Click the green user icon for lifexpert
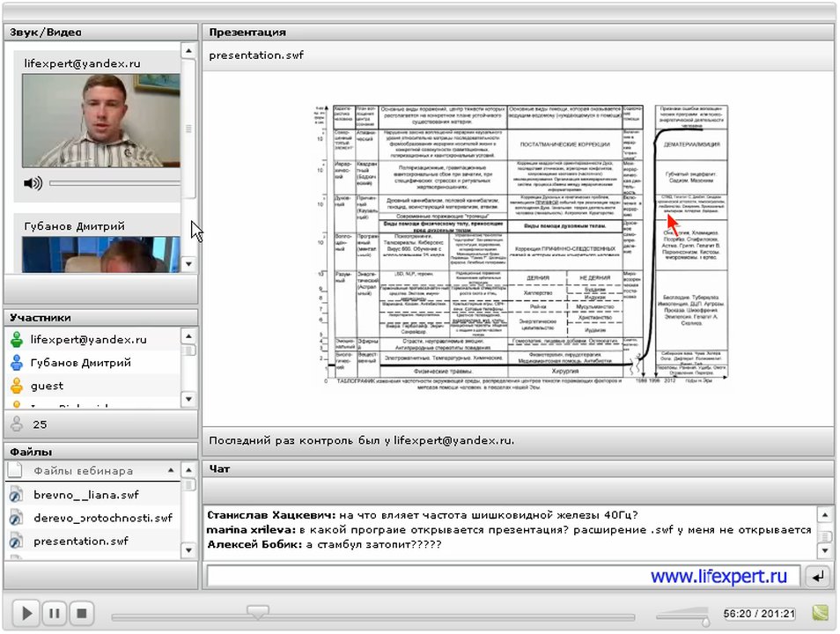Image resolution: width=840 pixels, height=634 pixels. tap(17, 339)
